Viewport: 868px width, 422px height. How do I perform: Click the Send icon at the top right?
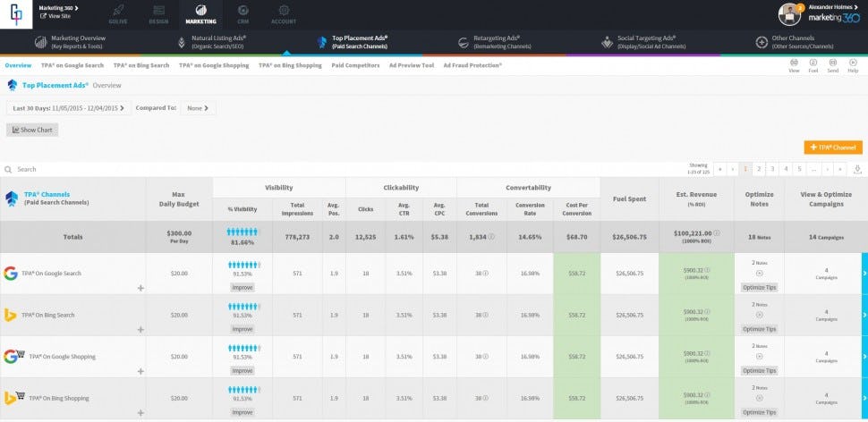832,63
